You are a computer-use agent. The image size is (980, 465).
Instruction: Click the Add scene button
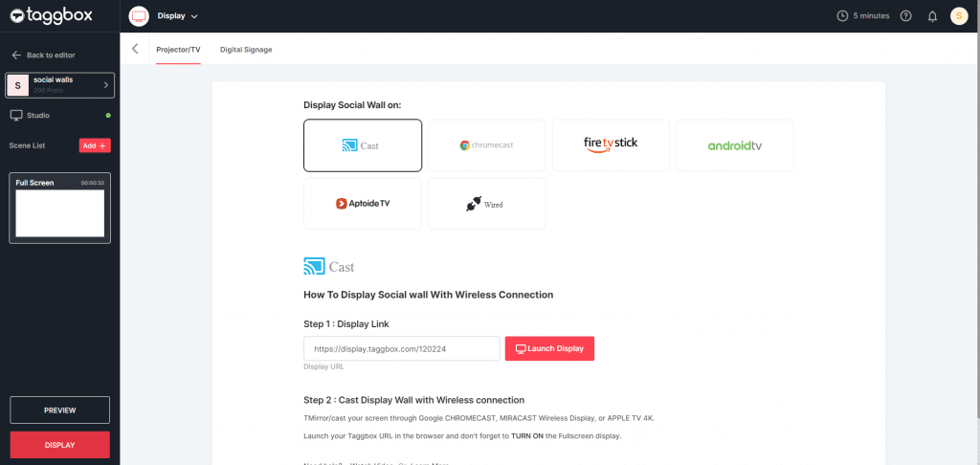pos(95,145)
